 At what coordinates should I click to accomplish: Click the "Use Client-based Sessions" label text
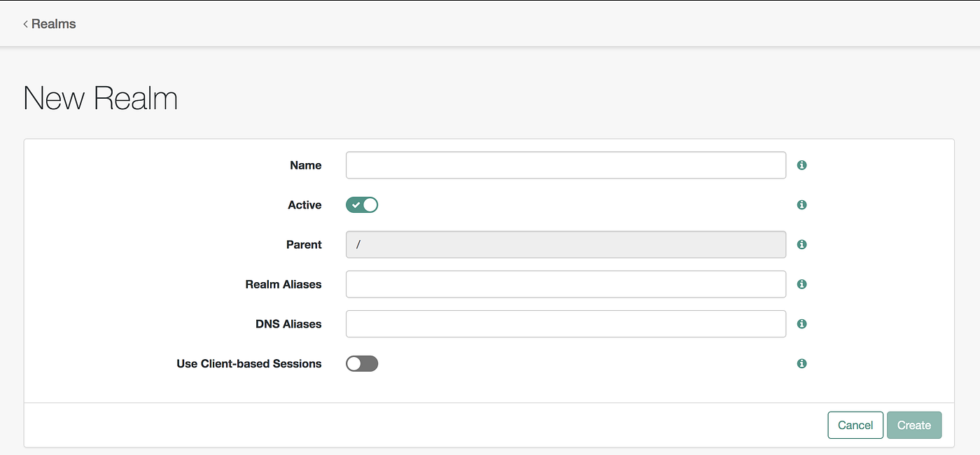pos(249,363)
